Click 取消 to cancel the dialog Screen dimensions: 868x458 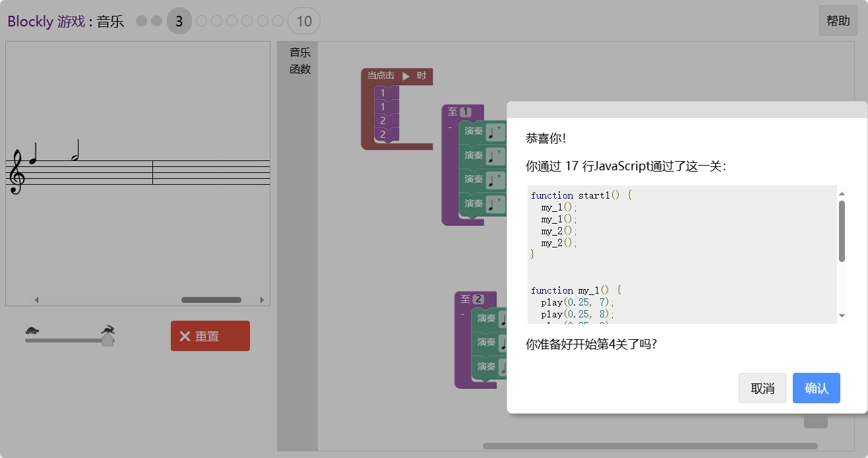(762, 388)
